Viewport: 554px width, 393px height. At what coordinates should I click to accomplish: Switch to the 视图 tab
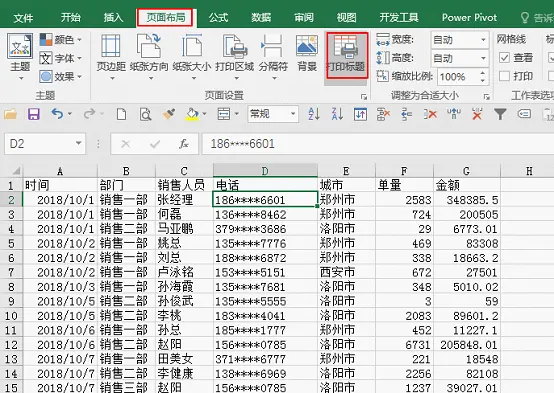tap(347, 18)
